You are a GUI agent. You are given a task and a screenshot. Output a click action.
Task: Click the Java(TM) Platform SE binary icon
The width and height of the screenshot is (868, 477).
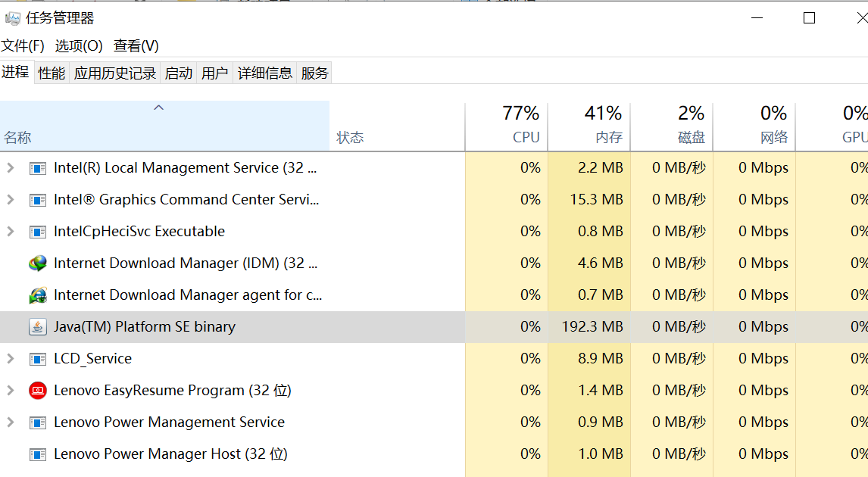38,327
